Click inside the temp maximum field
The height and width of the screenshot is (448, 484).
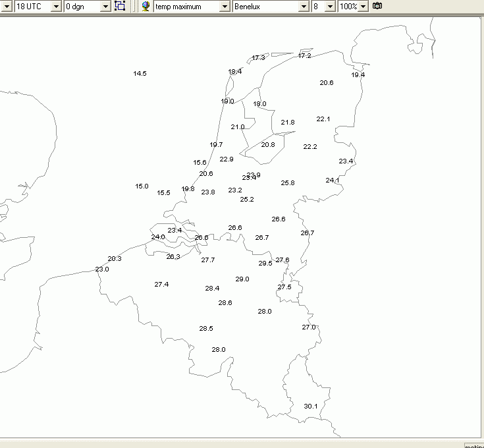187,6
